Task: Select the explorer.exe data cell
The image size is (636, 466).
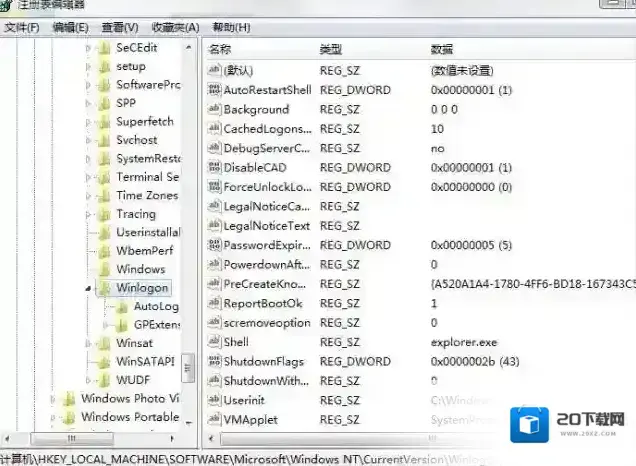Action: pyautogui.click(x=464, y=342)
